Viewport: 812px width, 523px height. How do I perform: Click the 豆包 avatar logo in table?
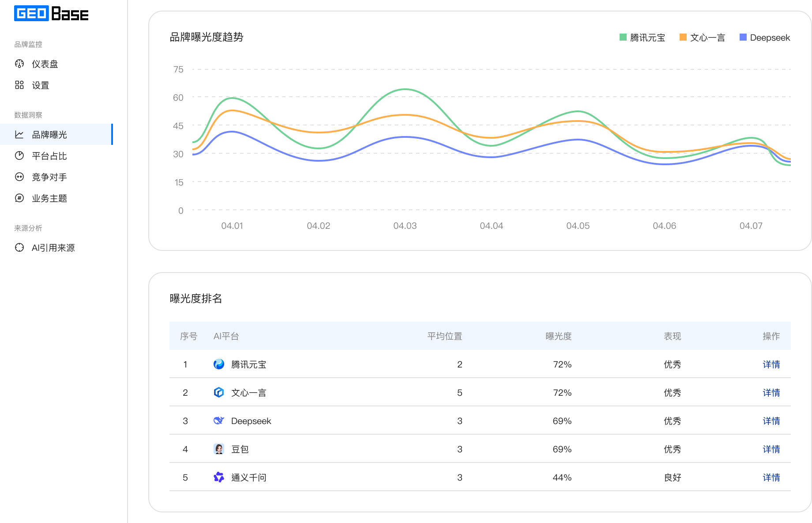coord(219,449)
